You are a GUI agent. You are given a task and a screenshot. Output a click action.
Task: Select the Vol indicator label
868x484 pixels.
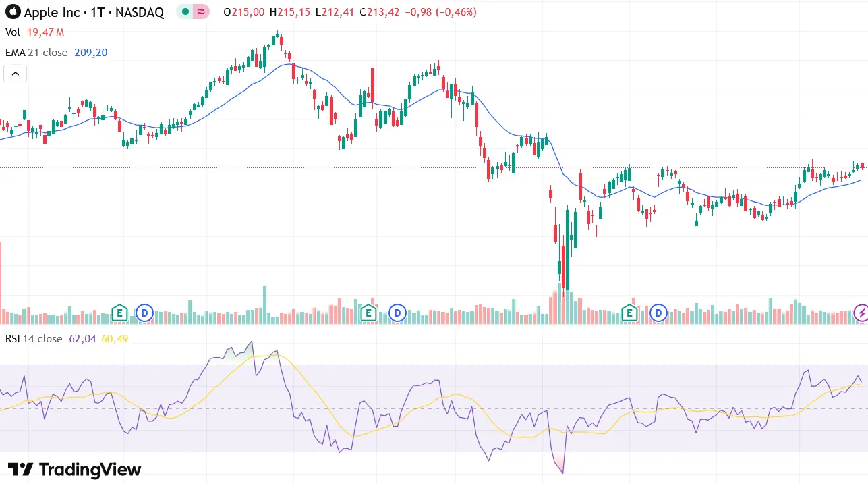point(13,32)
